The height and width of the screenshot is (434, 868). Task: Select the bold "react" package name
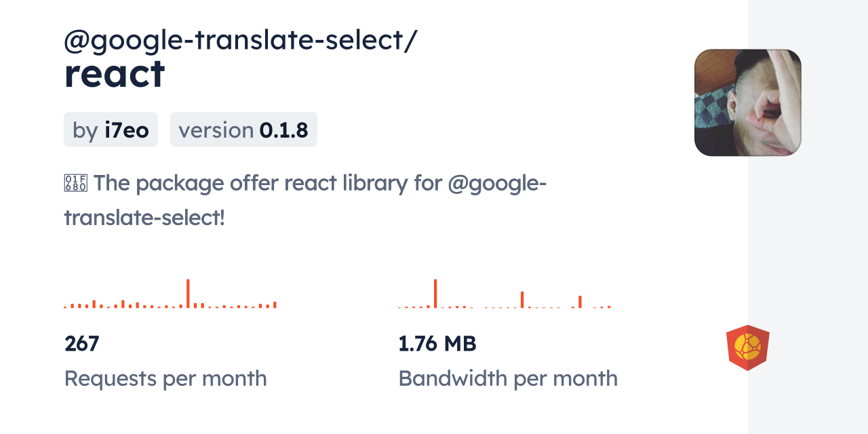(115, 74)
